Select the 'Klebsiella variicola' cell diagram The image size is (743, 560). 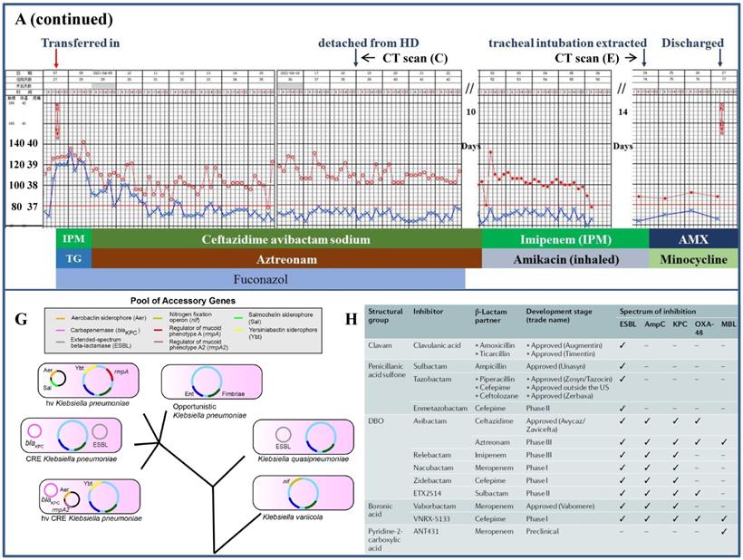click(x=304, y=493)
